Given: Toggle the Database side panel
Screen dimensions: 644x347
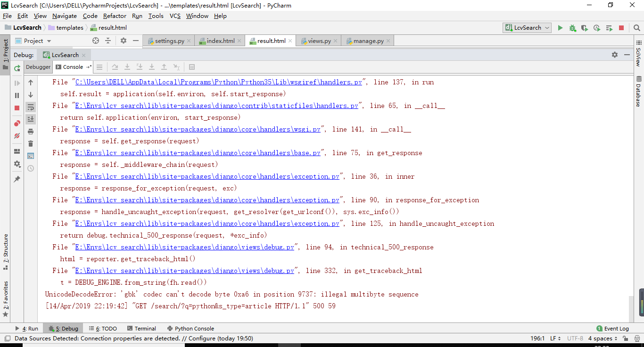Looking at the screenshot, I should (638, 91).
